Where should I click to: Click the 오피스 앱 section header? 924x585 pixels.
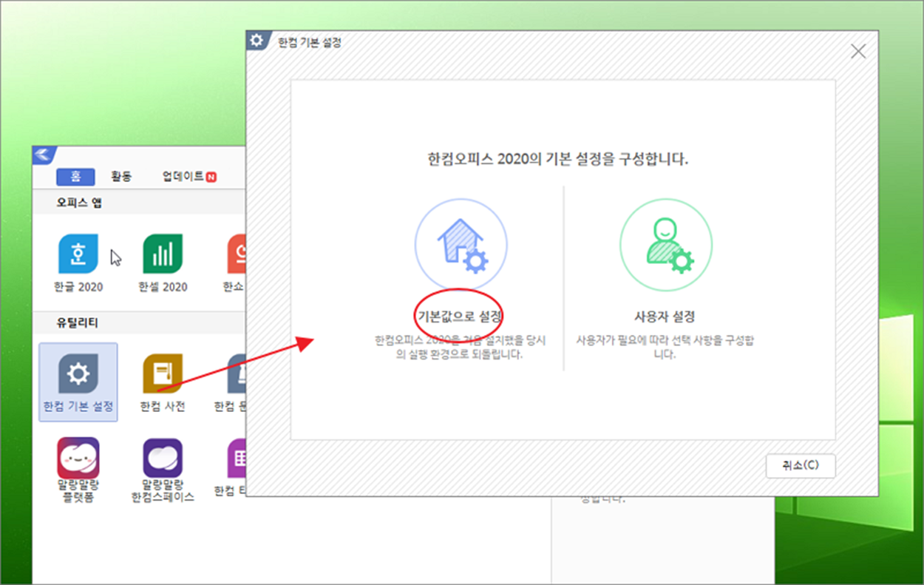pos(79,202)
